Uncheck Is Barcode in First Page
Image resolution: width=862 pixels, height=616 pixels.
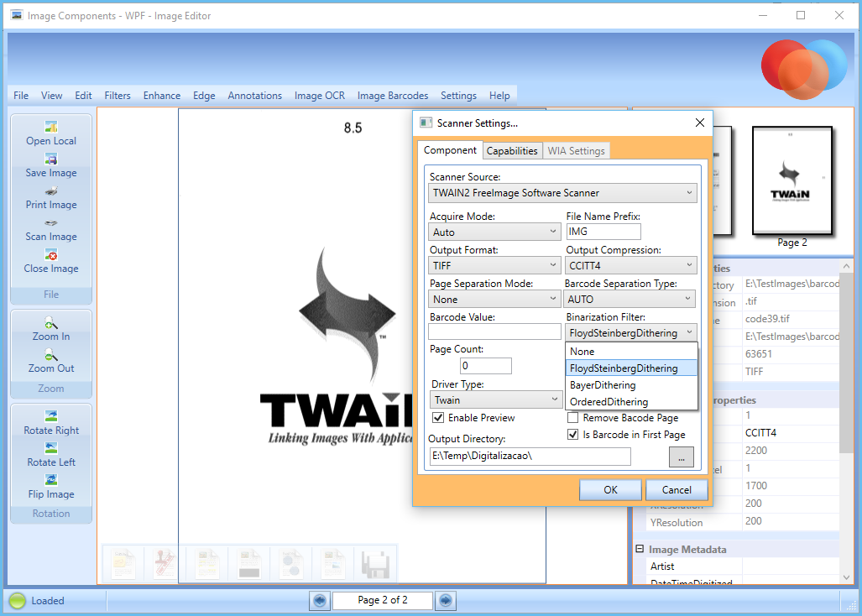[x=572, y=435]
